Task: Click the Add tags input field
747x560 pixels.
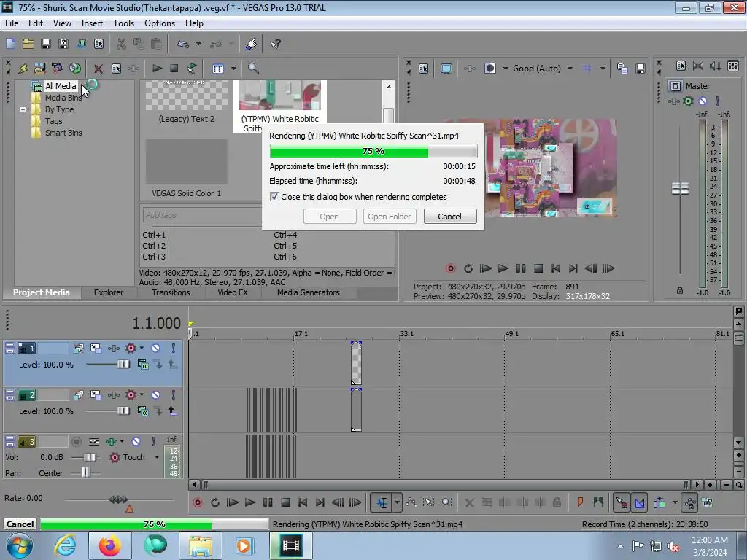Action: (202, 215)
